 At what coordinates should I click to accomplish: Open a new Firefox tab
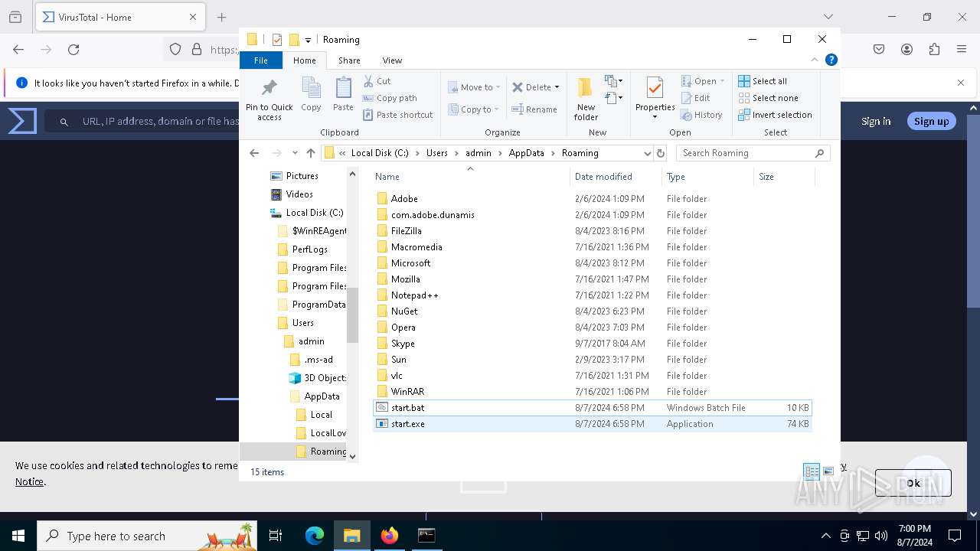click(x=221, y=17)
